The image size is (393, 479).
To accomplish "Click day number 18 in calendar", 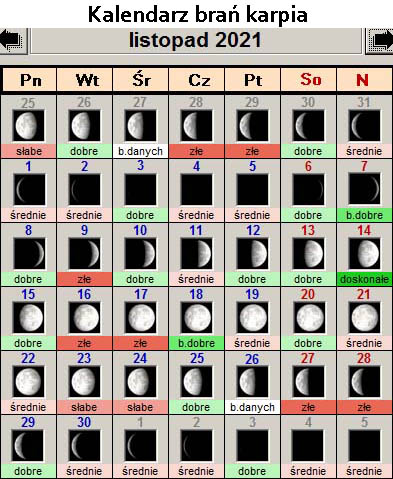I will (x=196, y=294).
